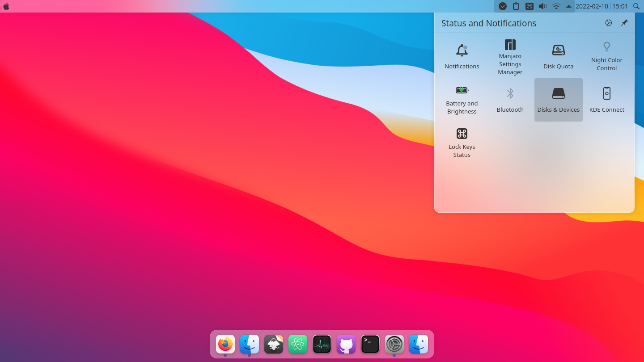Click the command-key lock keys tray icon
644x362 pixels.
530,6
